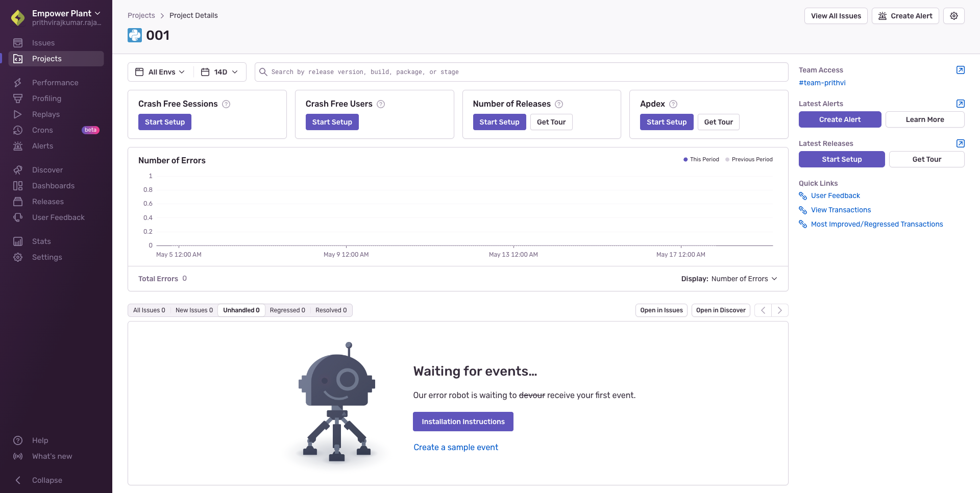
Task: Click the Help question icon
Action: tap(18, 440)
